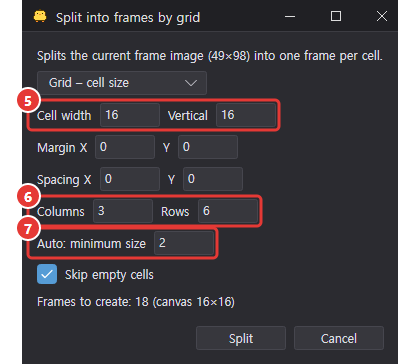Click the Spacing Y input field
This screenshot has height=364, width=398.
213,179
